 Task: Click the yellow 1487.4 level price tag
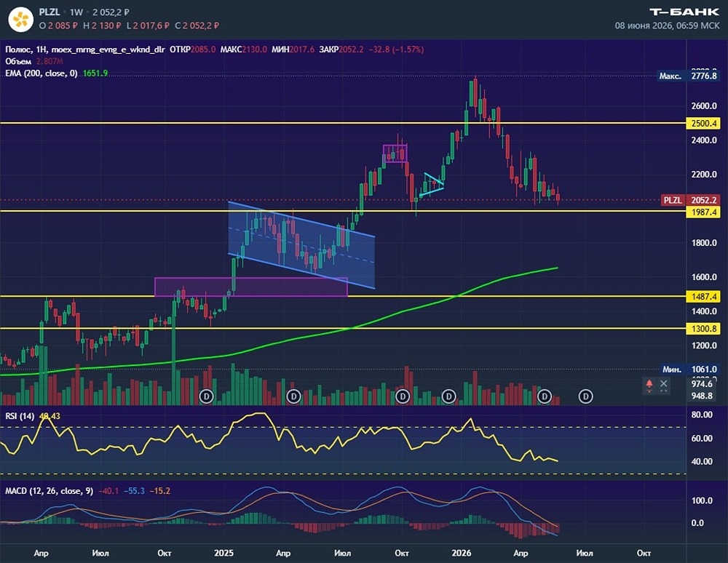[703, 296]
